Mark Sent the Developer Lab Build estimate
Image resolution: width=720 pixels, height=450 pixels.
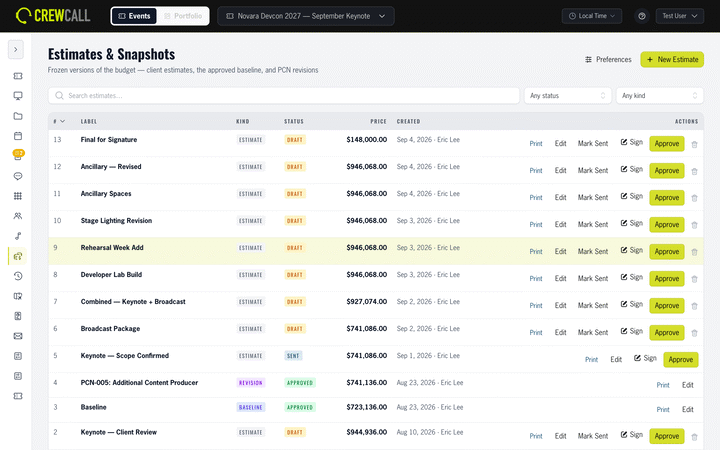(x=592, y=279)
